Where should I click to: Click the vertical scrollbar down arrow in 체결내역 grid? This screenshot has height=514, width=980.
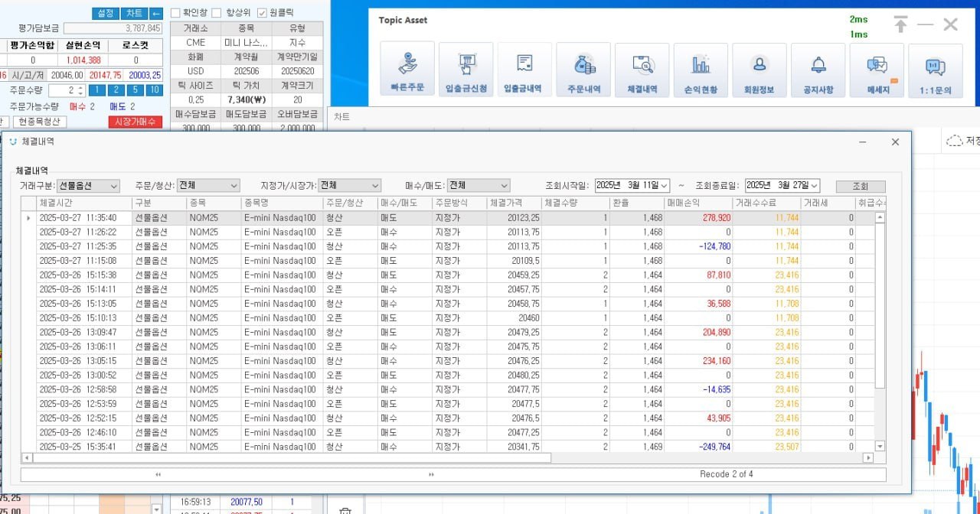tap(880, 446)
